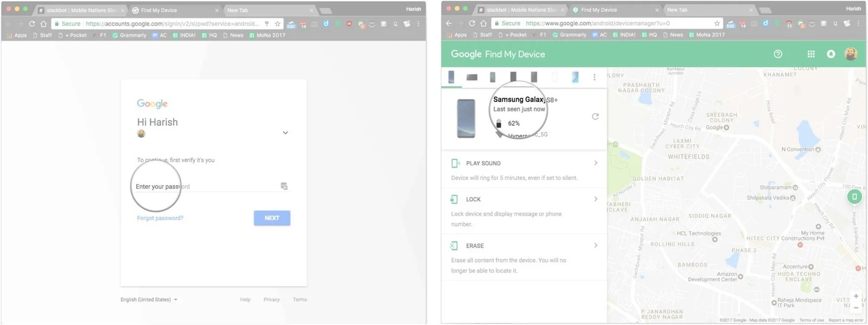The image size is (868, 325).
Task: Expand the PLAY SOUND option
Action: (x=524, y=163)
